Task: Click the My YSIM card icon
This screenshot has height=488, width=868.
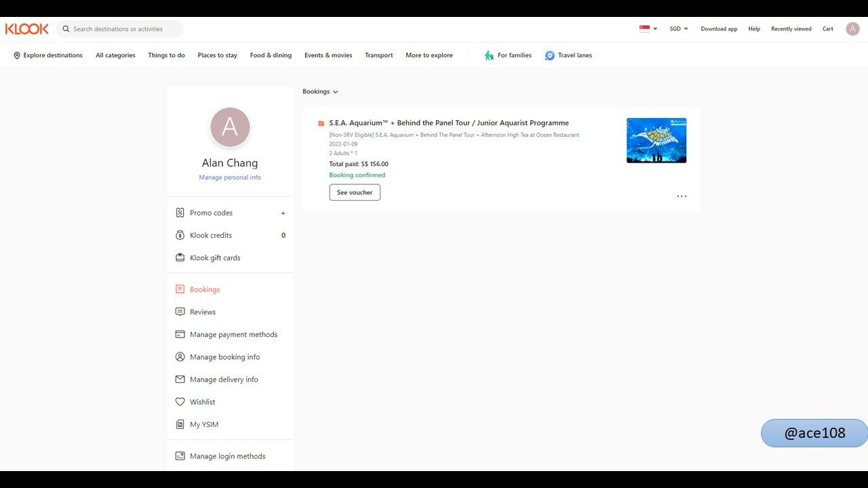Action: coord(180,424)
